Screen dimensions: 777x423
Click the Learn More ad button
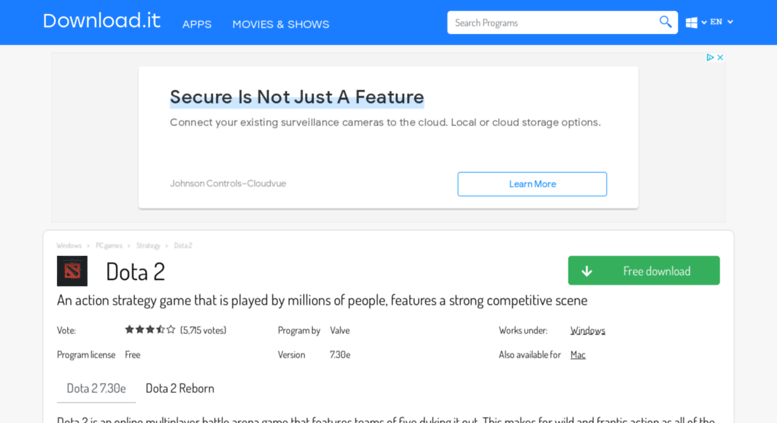point(532,184)
